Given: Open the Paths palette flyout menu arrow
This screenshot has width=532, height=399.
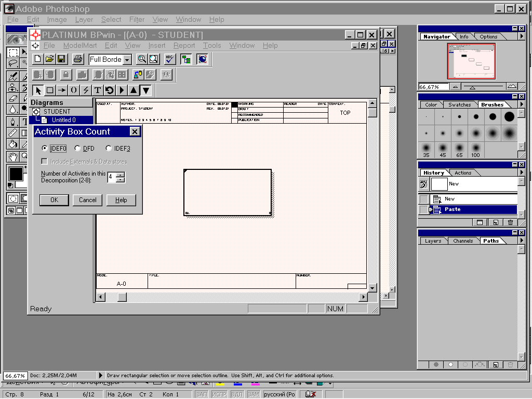Looking at the screenshot, I should pos(522,241).
